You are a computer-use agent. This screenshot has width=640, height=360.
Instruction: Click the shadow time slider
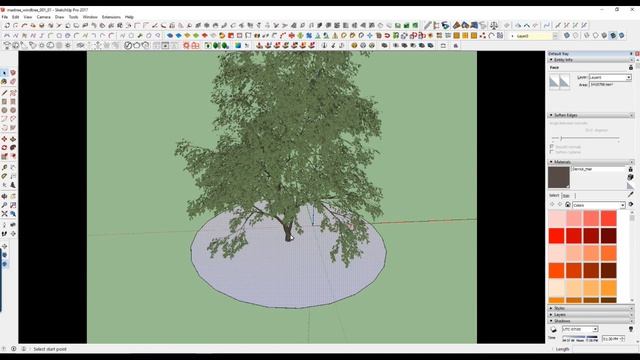(x=580, y=337)
